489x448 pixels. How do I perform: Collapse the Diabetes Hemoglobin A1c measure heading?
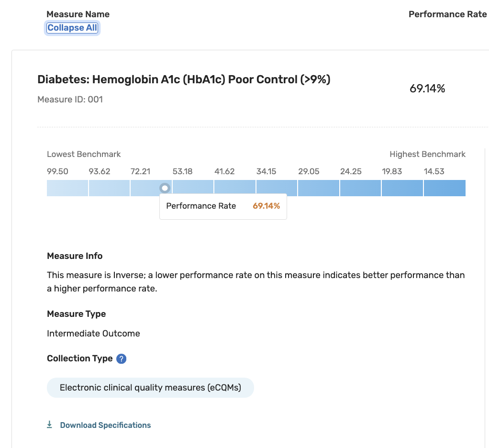coord(184,79)
